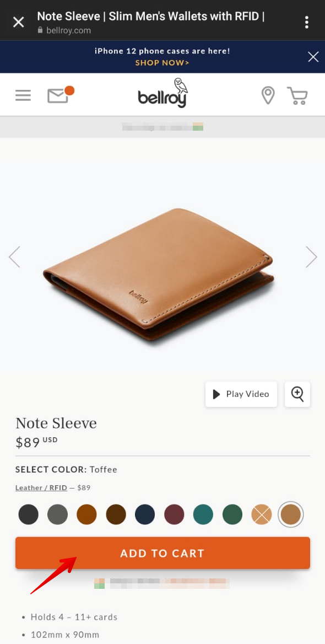This screenshot has width=325, height=644.
Task: Select the crossed-out unavailable tan swatch
Action: click(x=262, y=514)
